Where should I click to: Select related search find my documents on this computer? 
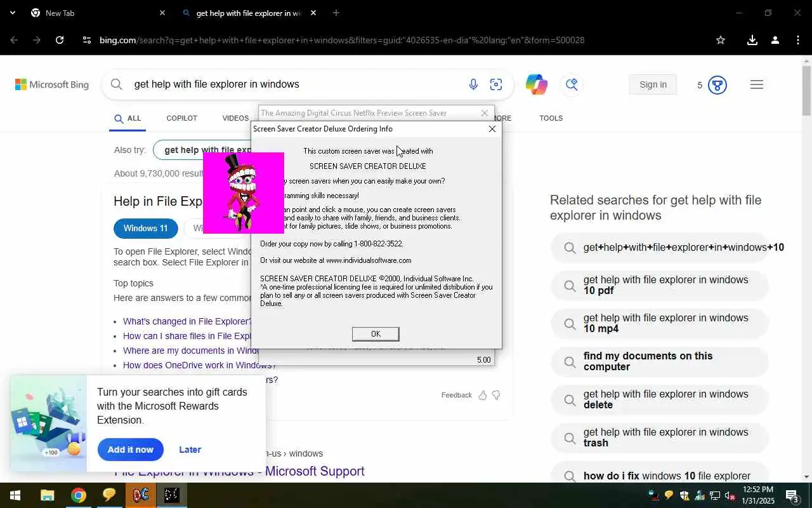pos(660,361)
